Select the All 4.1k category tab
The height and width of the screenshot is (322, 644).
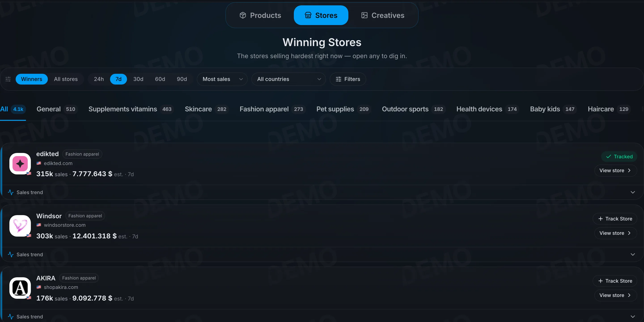(x=13, y=109)
